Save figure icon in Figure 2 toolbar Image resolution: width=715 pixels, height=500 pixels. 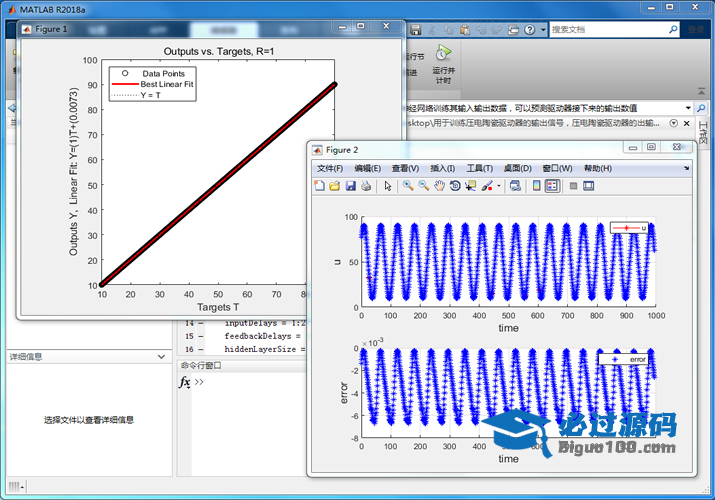[x=350, y=186]
